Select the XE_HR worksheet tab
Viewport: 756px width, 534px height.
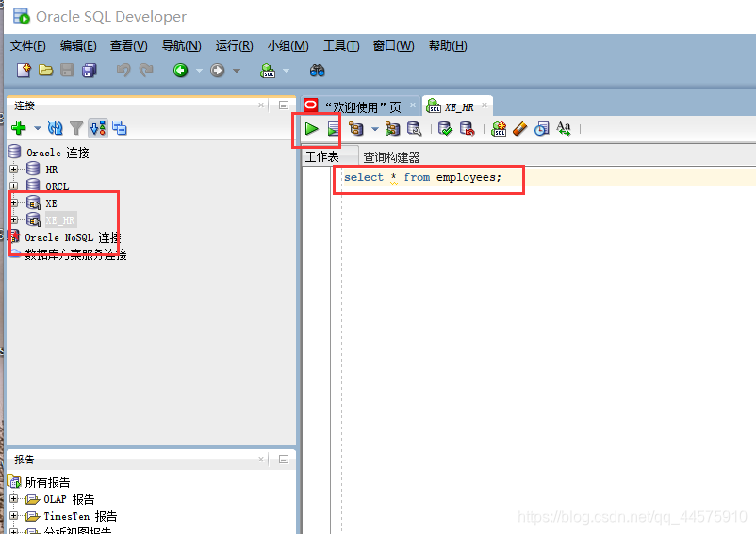(x=458, y=107)
